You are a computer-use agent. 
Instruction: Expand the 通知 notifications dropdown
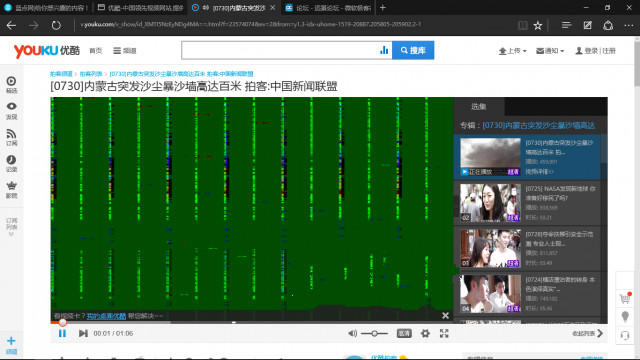(550, 51)
